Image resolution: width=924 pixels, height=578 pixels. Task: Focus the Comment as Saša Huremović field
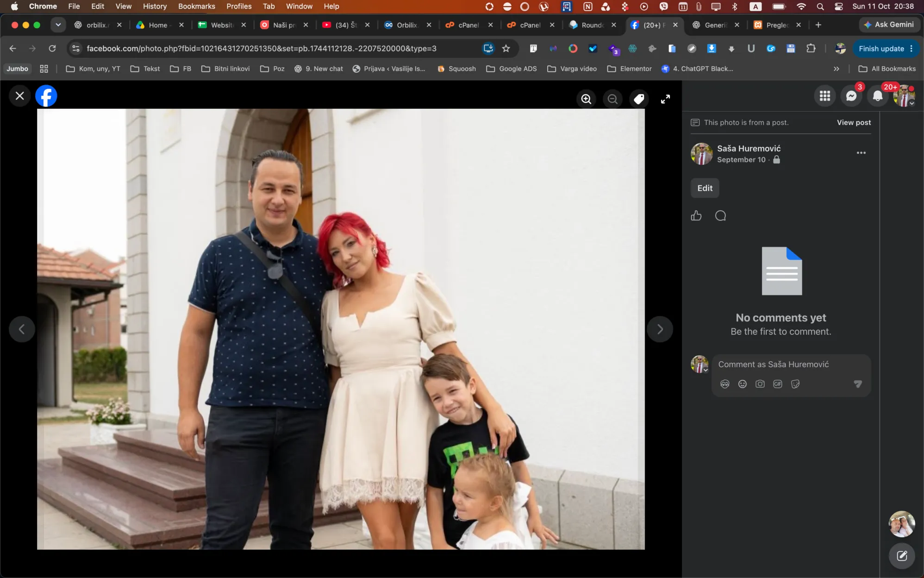(791, 364)
